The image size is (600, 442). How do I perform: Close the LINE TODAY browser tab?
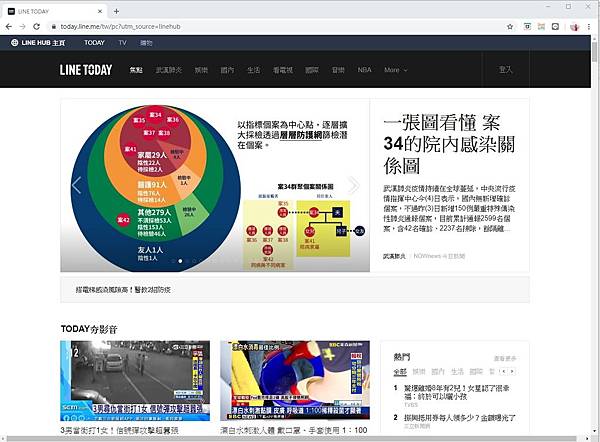pyautogui.click(x=100, y=11)
